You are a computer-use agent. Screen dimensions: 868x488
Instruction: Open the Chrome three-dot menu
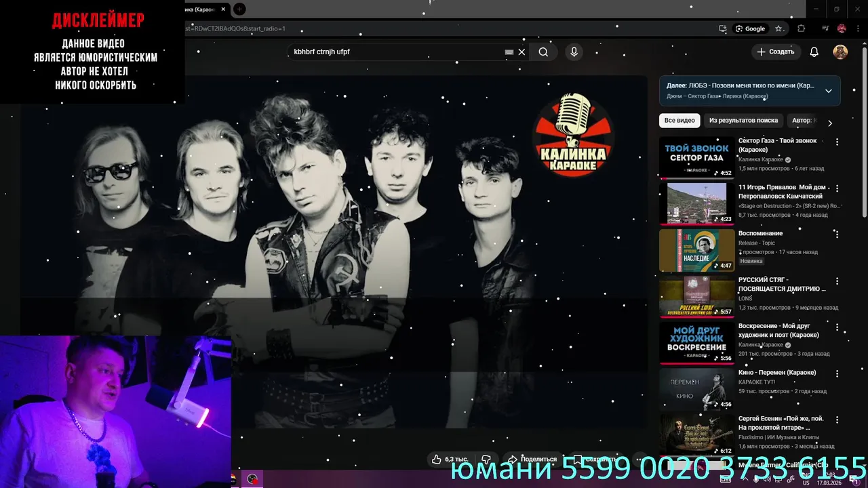click(858, 28)
